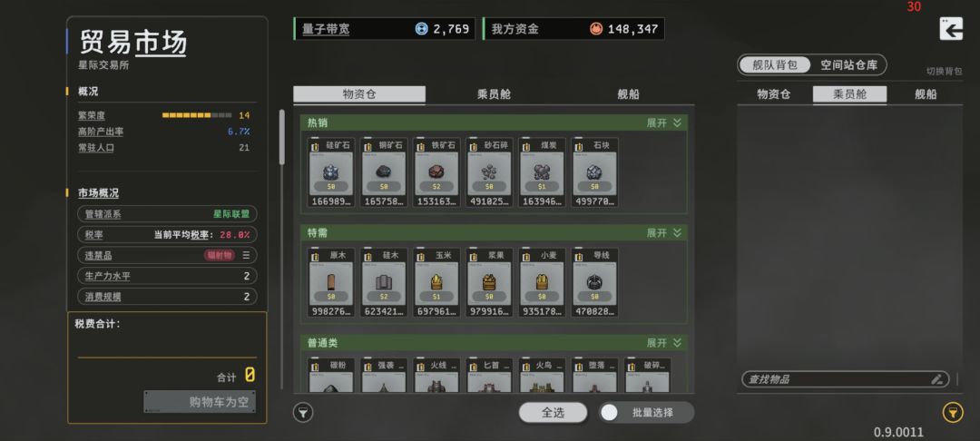This screenshot has width=980, height=441.
Task: Open the yellow inventory filter funnel
Action: pos(953,412)
